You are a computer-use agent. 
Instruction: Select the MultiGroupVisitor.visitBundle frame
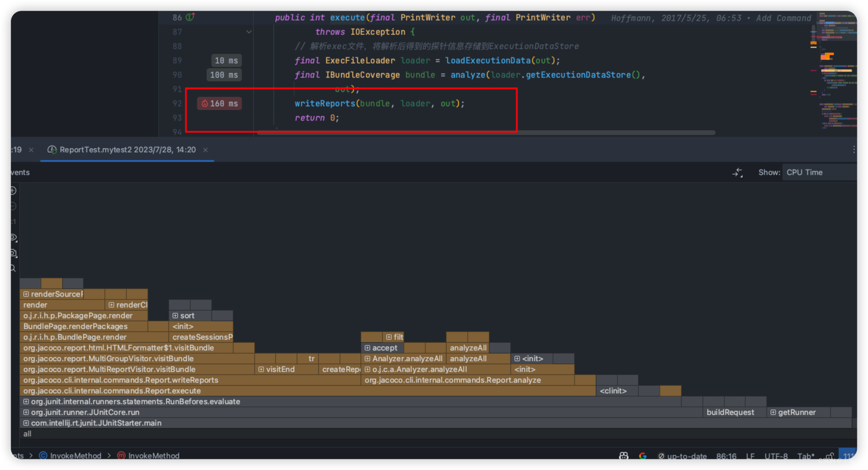coord(137,359)
